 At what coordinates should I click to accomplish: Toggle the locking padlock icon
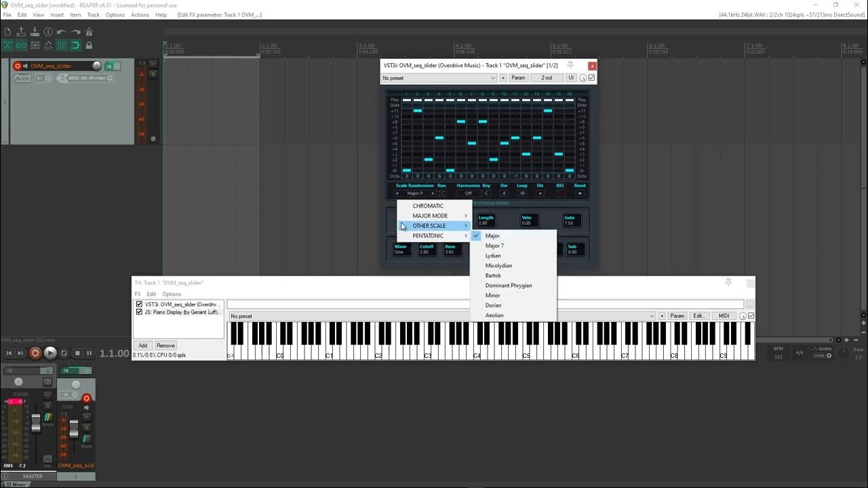89,45
